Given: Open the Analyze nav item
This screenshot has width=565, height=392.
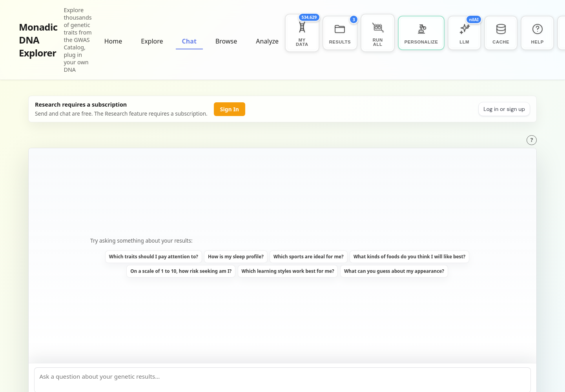Looking at the screenshot, I should coord(267,41).
